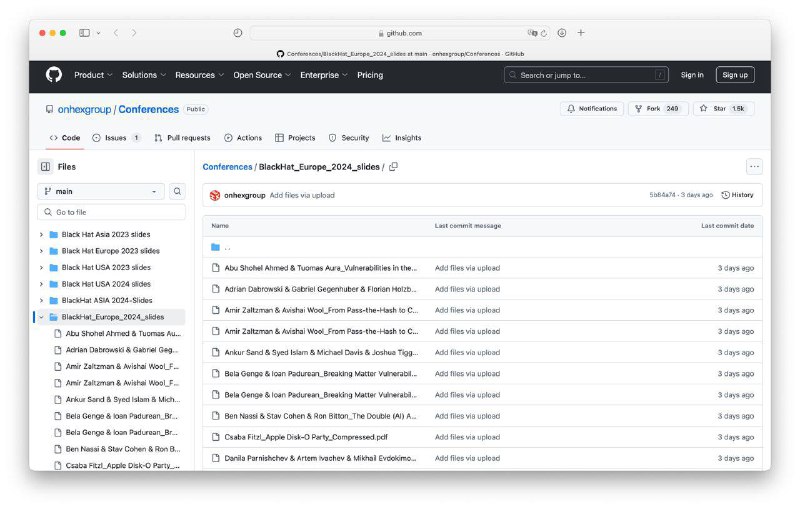Select Ben Nassi & Stav Cohen in tree
Screen dimensions: 800x509
tap(123, 449)
